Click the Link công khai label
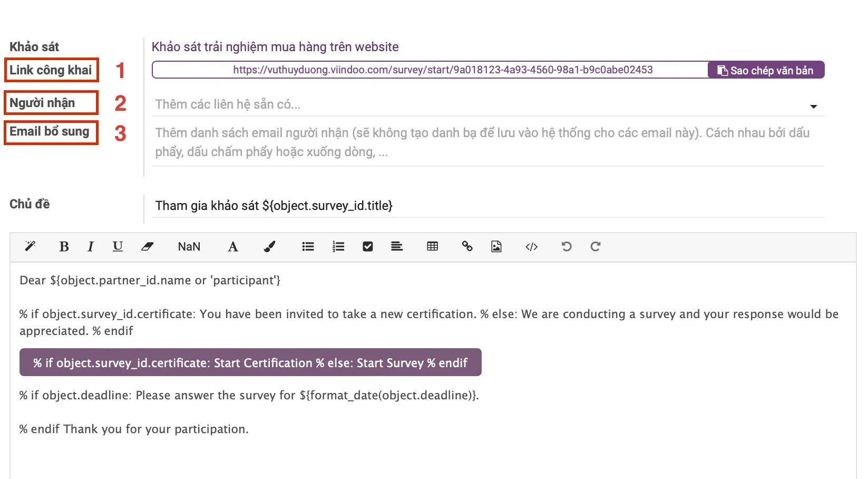 (x=51, y=70)
